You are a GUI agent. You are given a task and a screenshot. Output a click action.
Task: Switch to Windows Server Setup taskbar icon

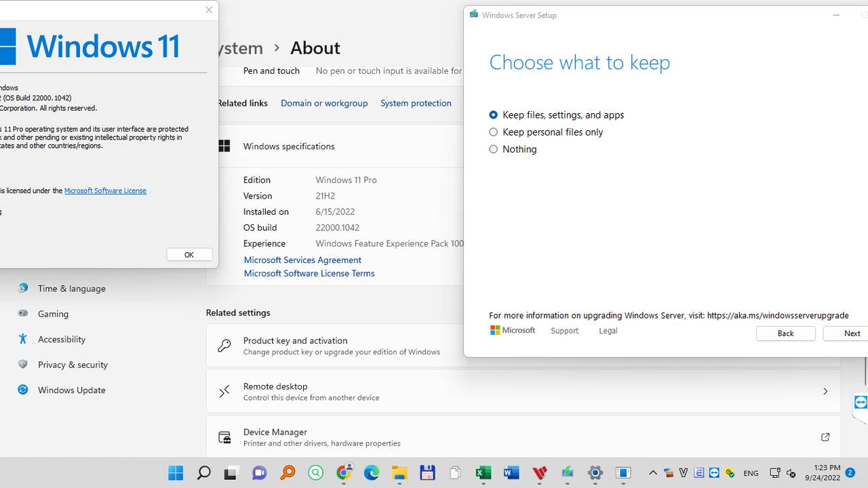568,472
